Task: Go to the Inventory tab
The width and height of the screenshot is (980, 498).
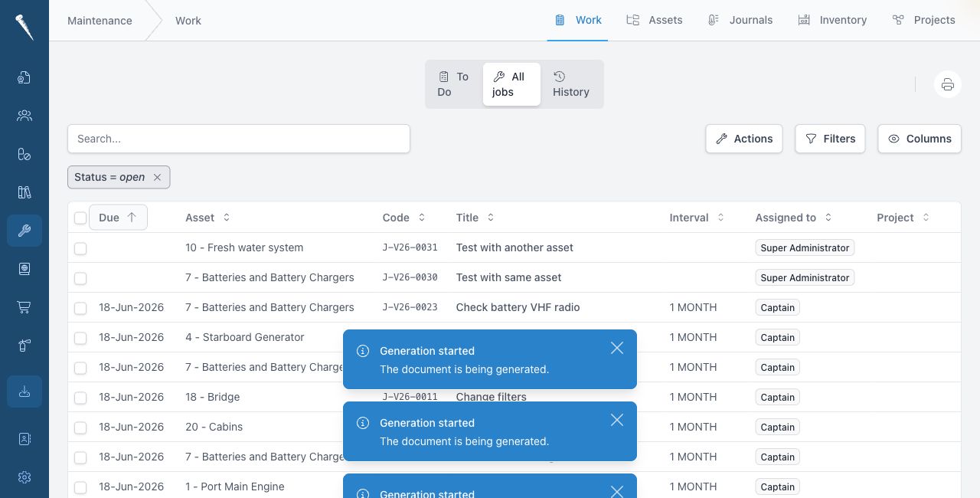Action: pyautogui.click(x=832, y=20)
